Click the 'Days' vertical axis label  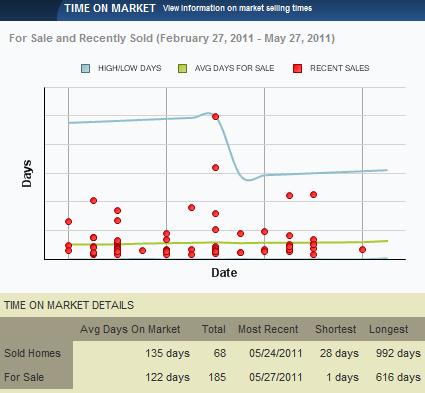[x=27, y=174]
